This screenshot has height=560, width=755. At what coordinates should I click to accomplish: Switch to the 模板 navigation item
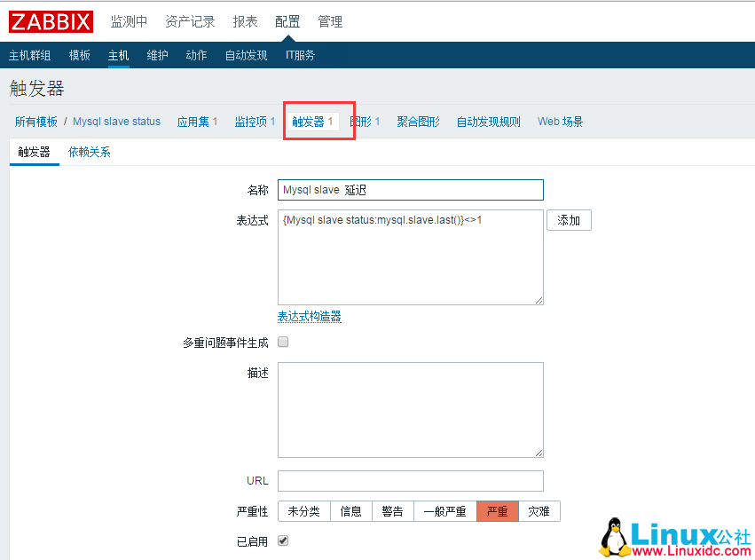coord(79,54)
